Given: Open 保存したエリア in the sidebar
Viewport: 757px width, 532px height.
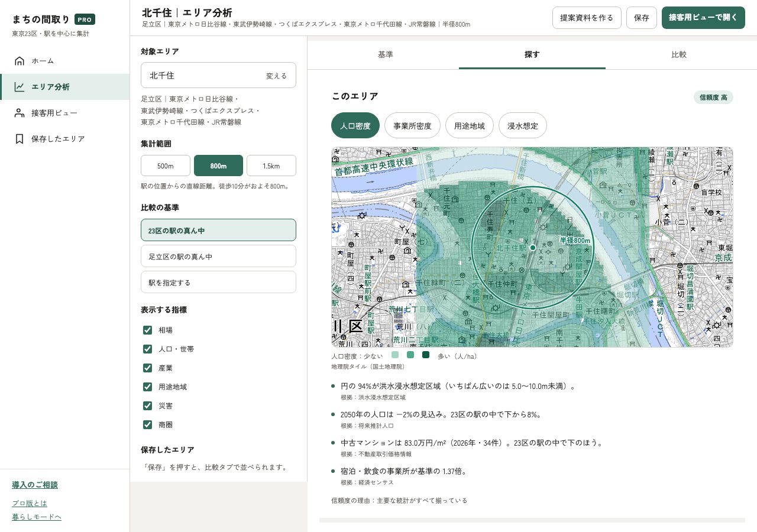Looking at the screenshot, I should pyautogui.click(x=64, y=139).
